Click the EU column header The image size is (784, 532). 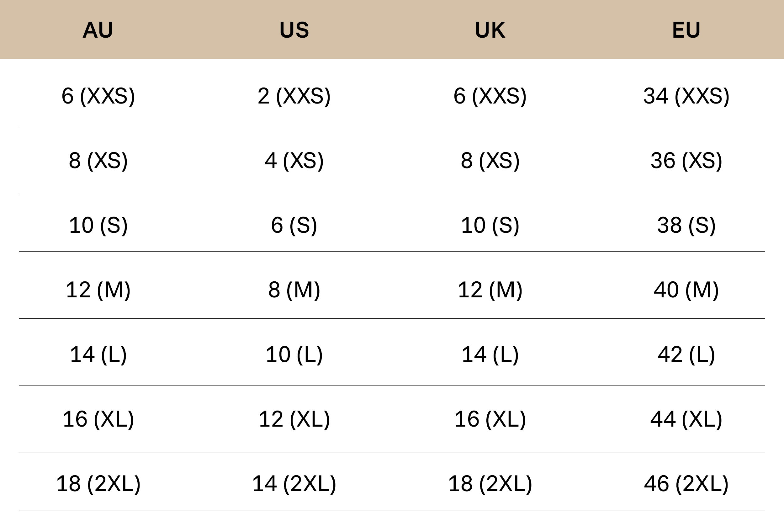pyautogui.click(x=686, y=30)
